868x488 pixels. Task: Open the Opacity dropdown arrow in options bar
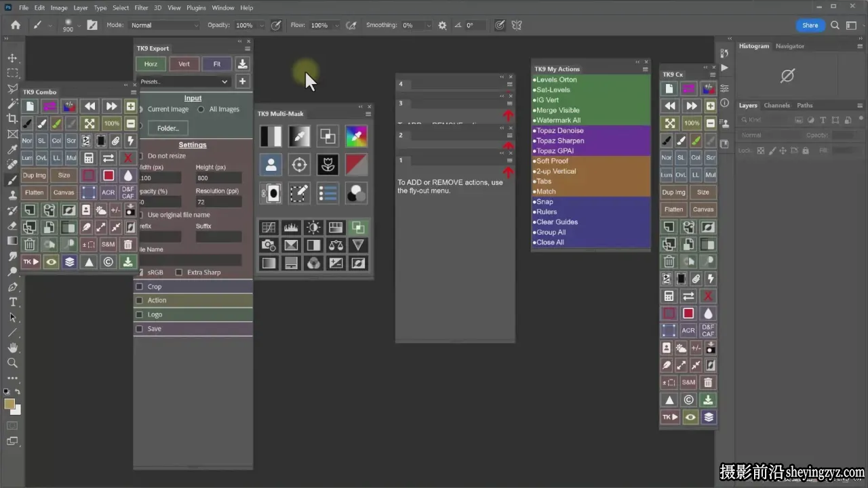(x=260, y=25)
